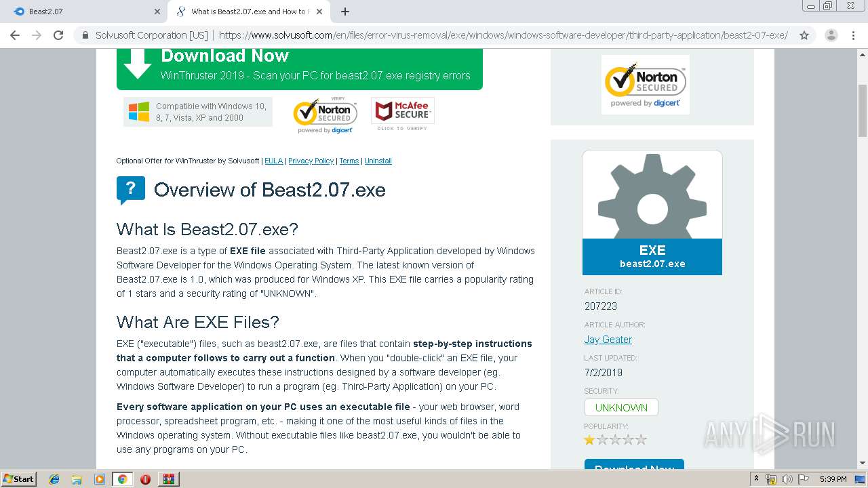
Task: Click the 5:39 PM system clock
Action: click(833, 479)
